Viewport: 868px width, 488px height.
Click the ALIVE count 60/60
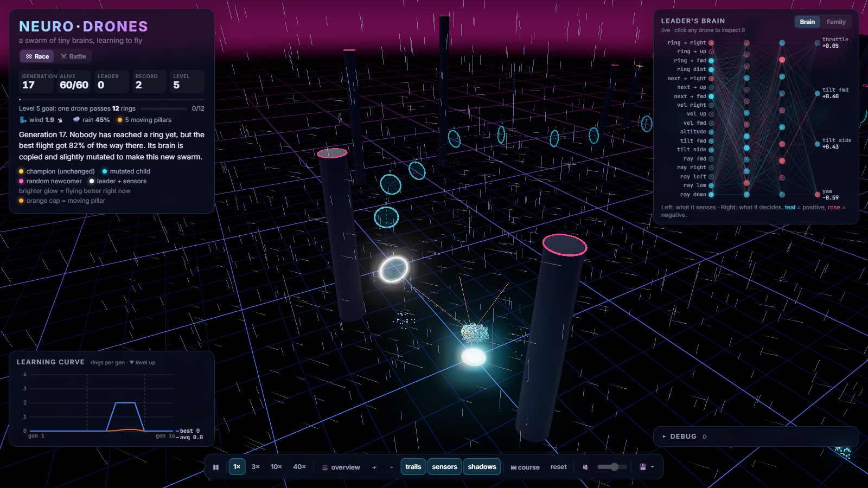point(74,85)
